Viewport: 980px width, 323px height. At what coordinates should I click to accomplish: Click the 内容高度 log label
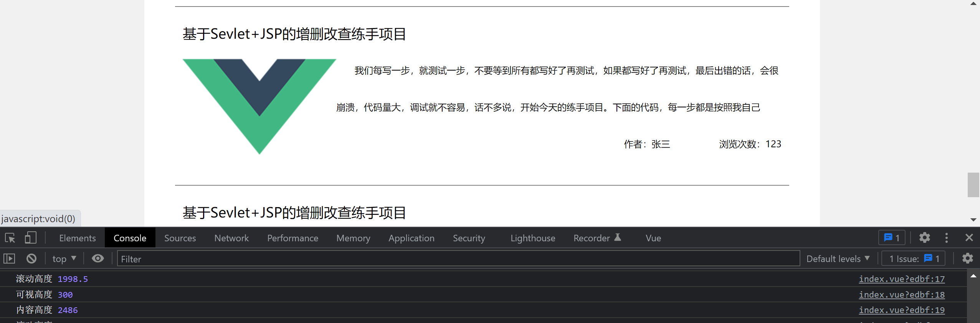(x=34, y=310)
